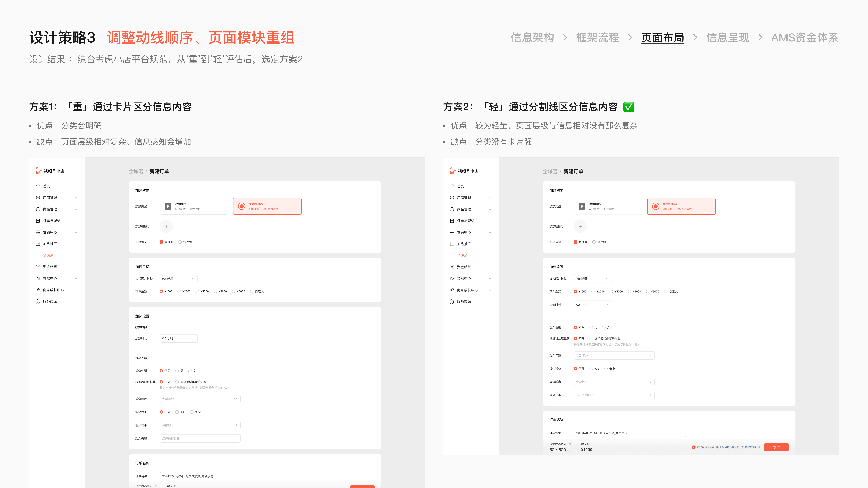Image resolution: width=868 pixels, height=488 pixels.
Task: Click add 加热视频号 plus button in right mockup
Action: pos(580,226)
